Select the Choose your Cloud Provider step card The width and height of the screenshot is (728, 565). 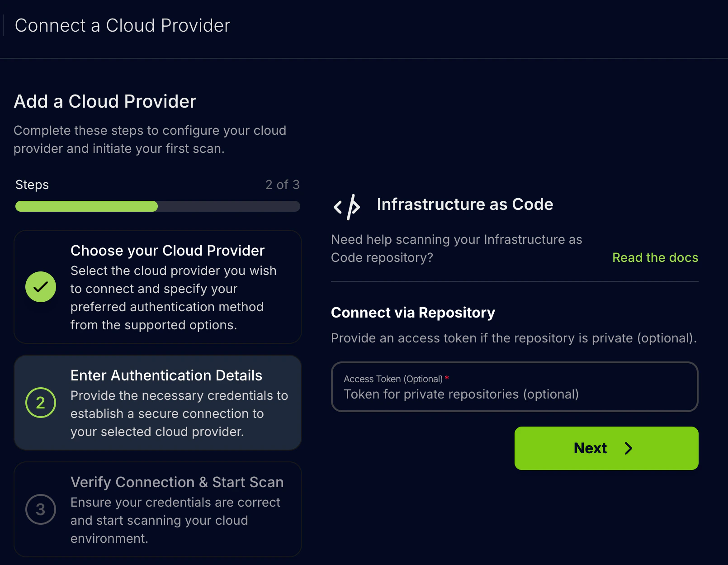pyautogui.click(x=157, y=287)
